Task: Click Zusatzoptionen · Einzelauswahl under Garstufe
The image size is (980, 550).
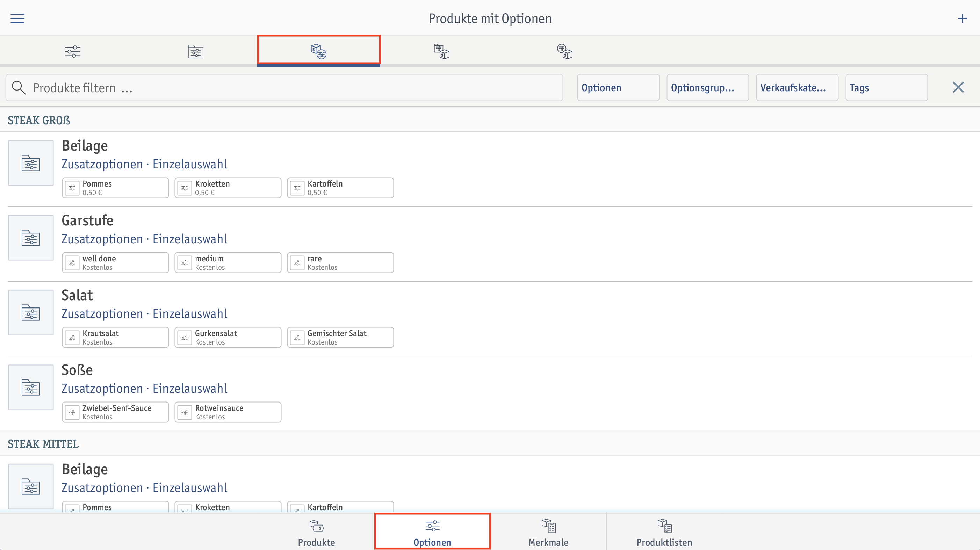Action: click(144, 239)
